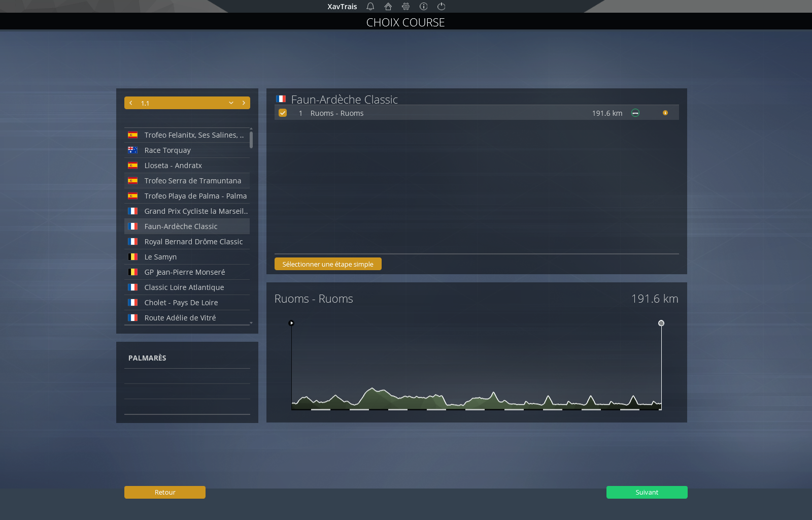
Task: Uncheck the Ruoms - Ruoms stage checkbox
Action: [x=283, y=113]
